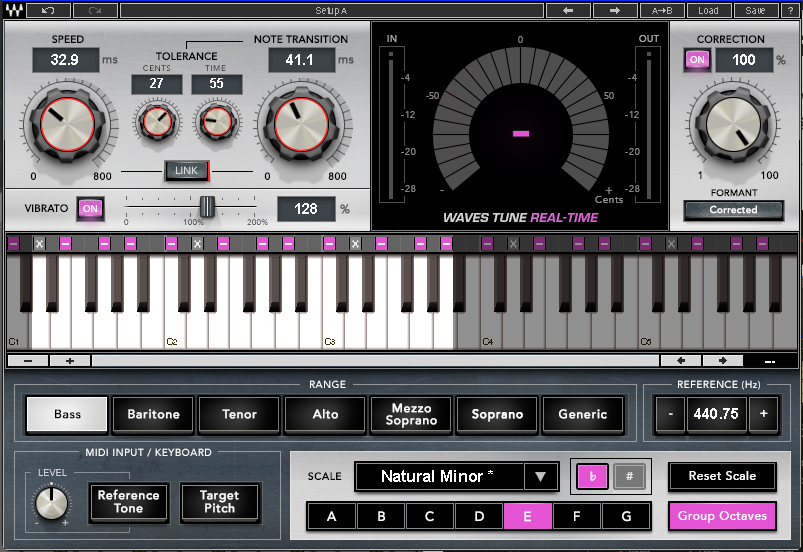Image resolution: width=803 pixels, height=552 pixels.
Task: Select root note F
Action: 577,516
